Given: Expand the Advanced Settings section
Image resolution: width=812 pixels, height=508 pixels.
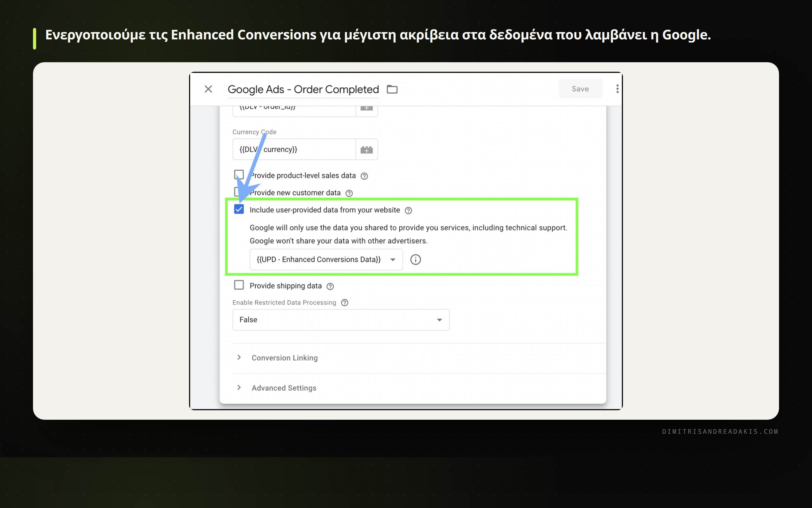Looking at the screenshot, I should (x=284, y=388).
